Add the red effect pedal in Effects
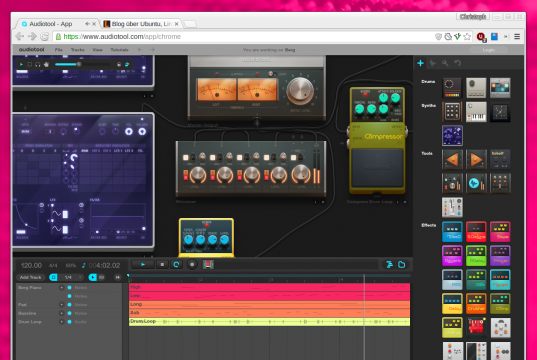The image size is (537, 360). (x=476, y=232)
